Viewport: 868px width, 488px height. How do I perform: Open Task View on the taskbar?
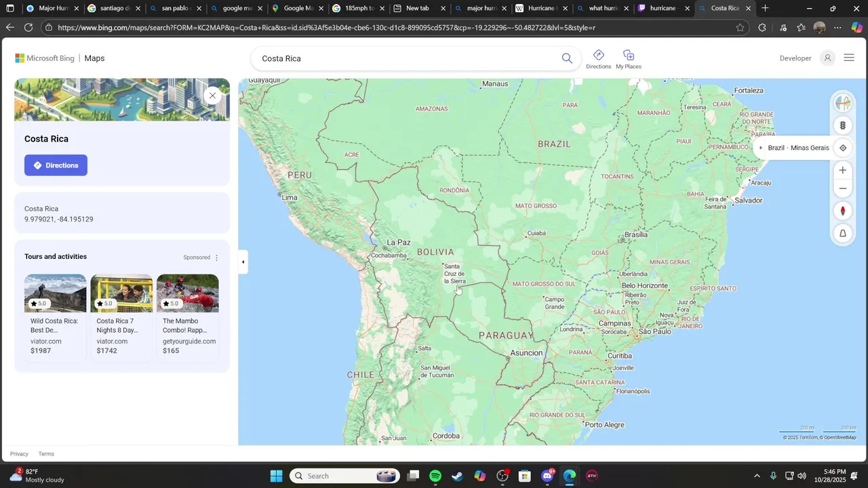[x=413, y=476]
